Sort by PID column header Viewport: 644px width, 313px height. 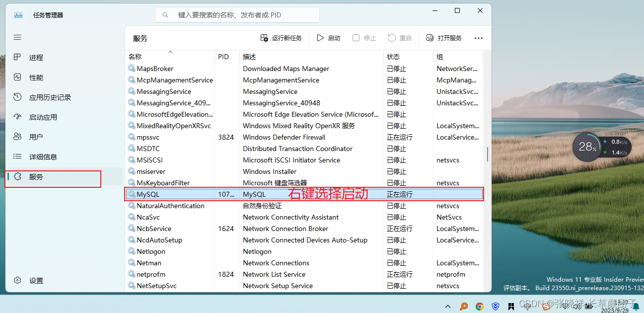223,57
